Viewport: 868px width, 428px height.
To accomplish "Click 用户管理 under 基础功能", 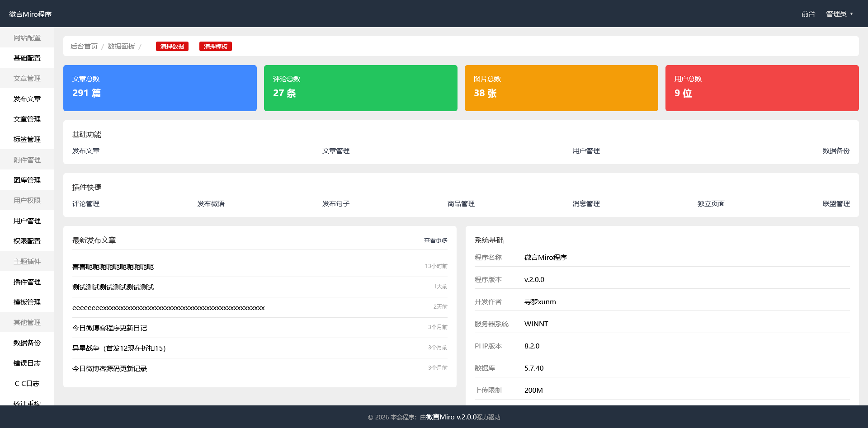I will 586,151.
